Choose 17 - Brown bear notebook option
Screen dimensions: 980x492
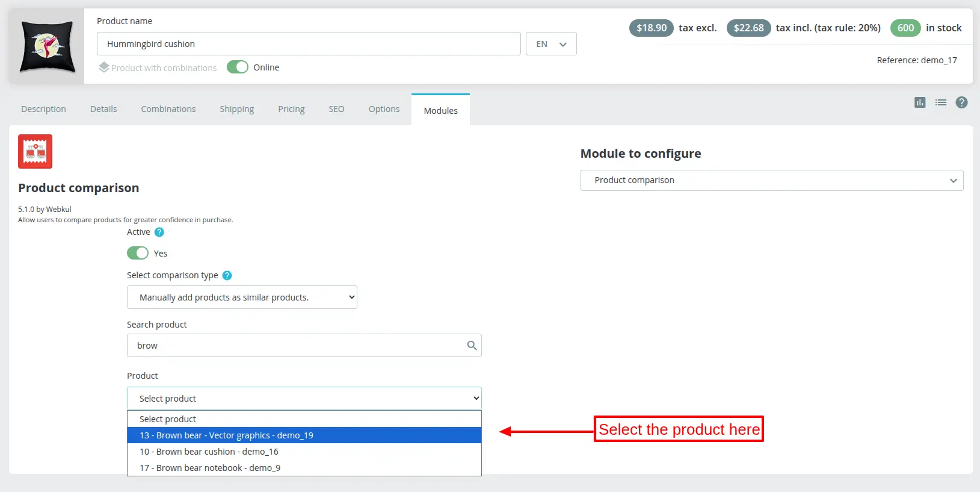tap(304, 468)
